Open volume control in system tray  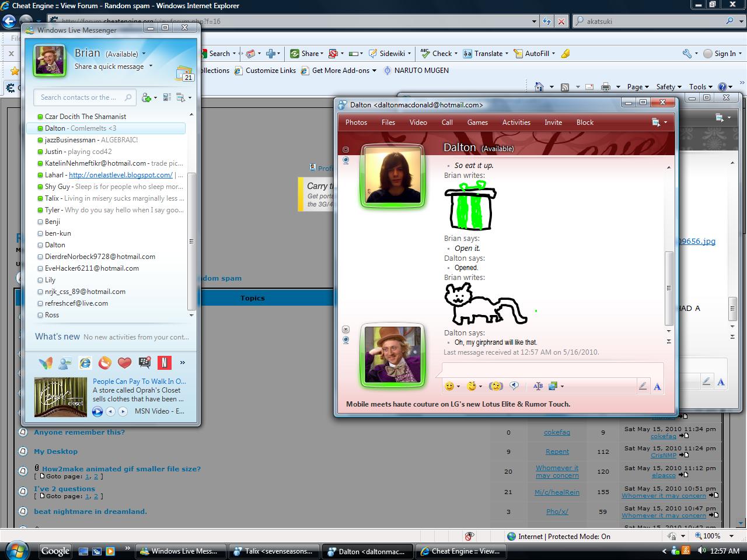point(701,551)
